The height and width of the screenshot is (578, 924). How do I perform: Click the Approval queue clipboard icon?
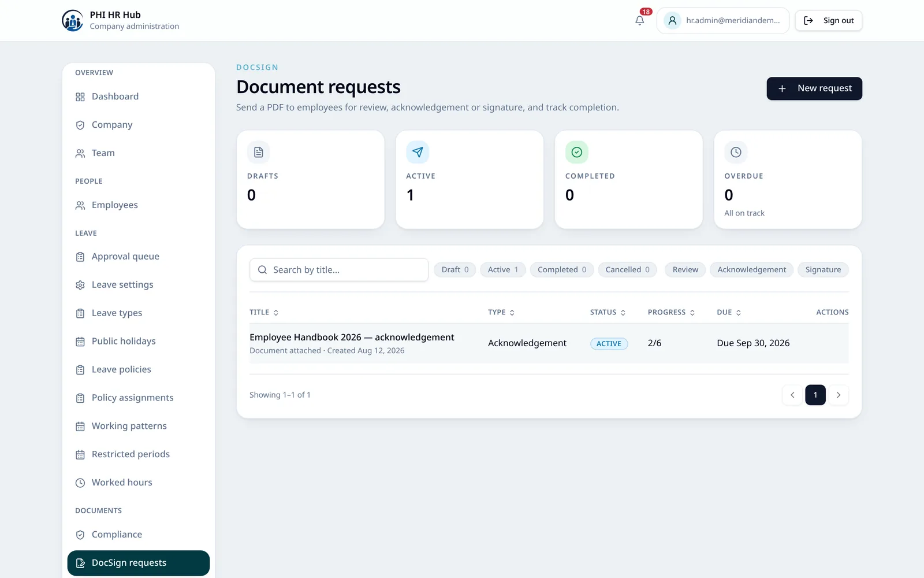pos(80,257)
